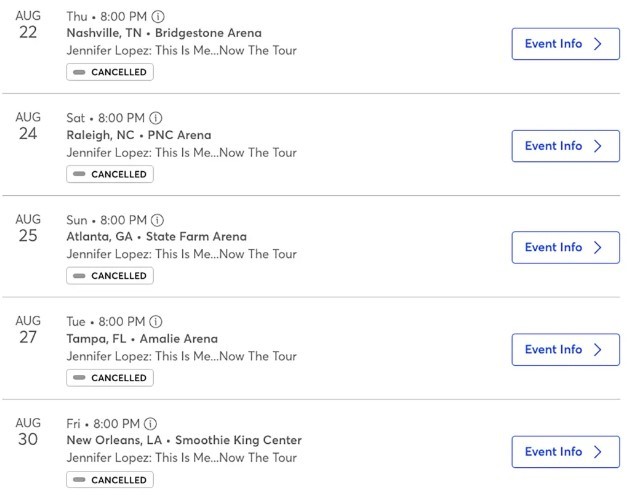Select the Atlanta, GA State Farm Arena title
This screenshot has width=627, height=496.
point(156,237)
